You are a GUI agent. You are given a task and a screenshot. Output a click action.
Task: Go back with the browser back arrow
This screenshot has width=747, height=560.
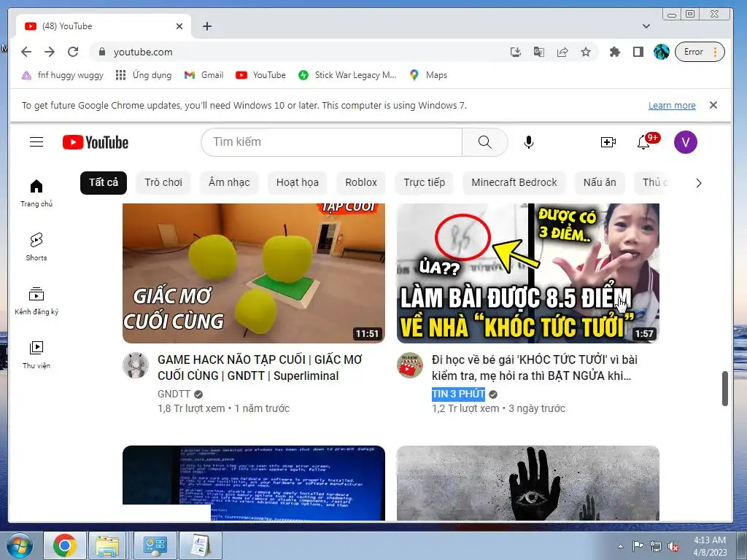[x=26, y=52]
